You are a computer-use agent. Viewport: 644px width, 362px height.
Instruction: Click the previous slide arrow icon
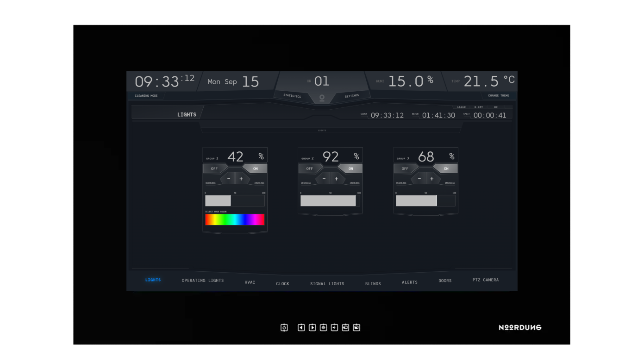[301, 328]
